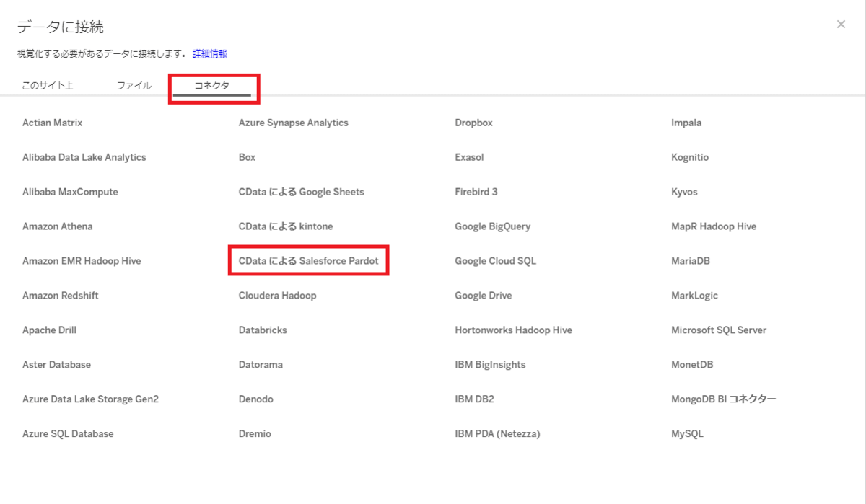Open the IBM DB2 connector
The height and width of the screenshot is (504, 866).
point(475,399)
